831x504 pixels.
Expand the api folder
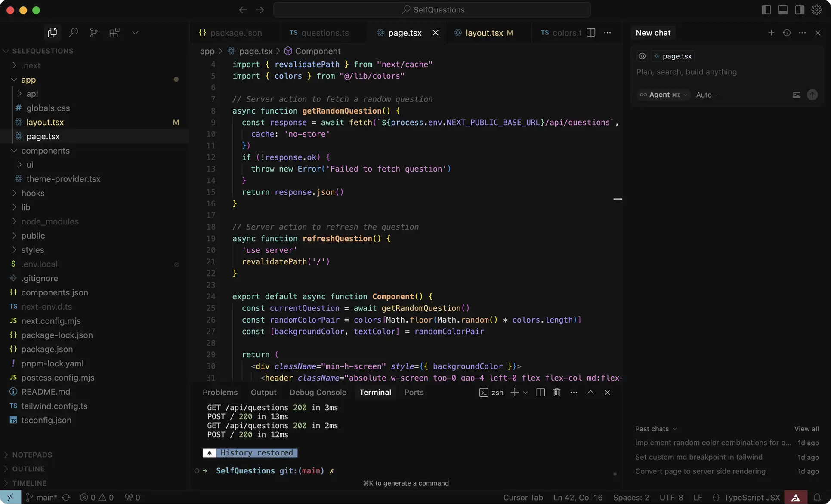pos(95,94)
